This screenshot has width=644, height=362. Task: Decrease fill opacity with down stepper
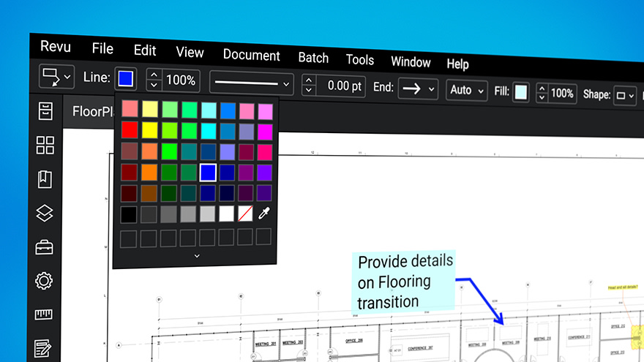(542, 97)
